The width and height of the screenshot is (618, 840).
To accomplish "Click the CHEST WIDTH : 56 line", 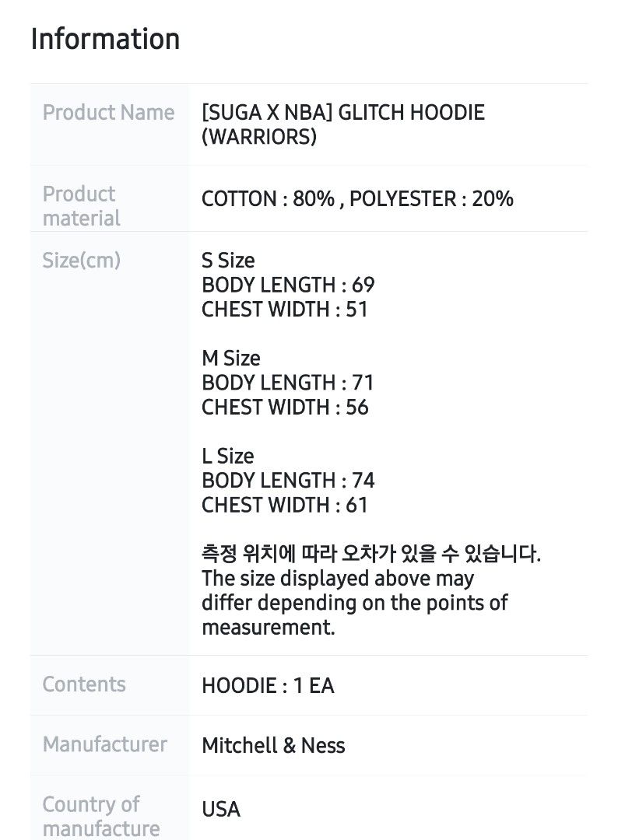I will tap(285, 408).
